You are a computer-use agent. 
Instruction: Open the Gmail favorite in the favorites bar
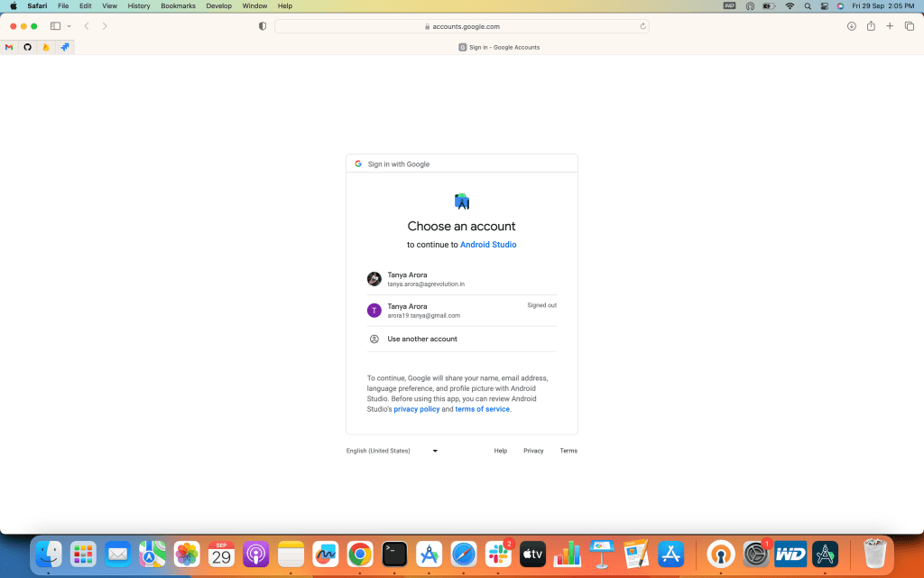[9, 47]
